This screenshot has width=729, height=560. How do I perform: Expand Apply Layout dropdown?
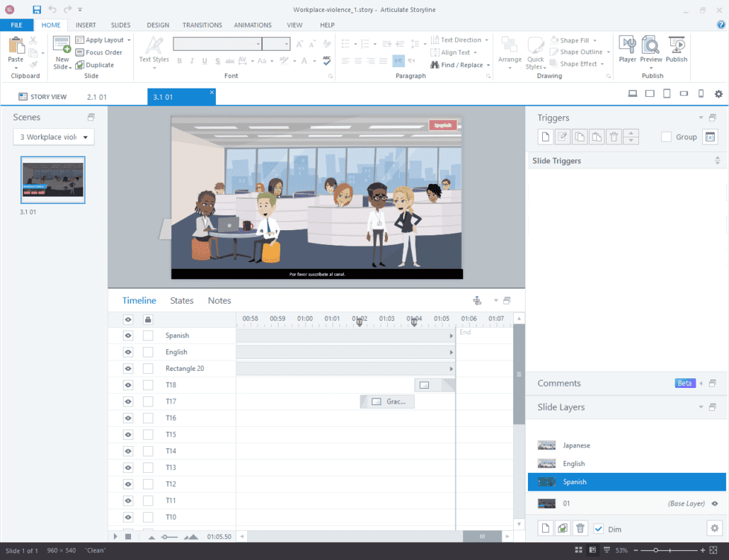coord(130,40)
